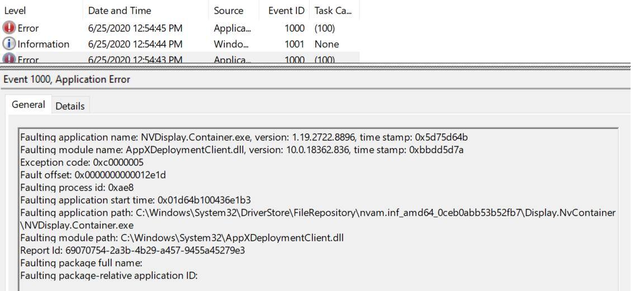Click the splitter bar above the event details pane
Image resolution: width=644 pixels, height=291 pixels.
(x=322, y=66)
